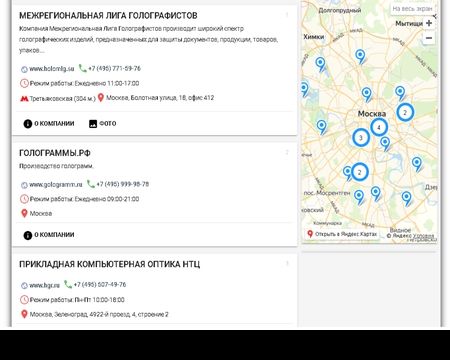Click info icon in ГОЛОГРАММЫ.РФ card
This screenshot has height=360, width=450.
pyautogui.click(x=27, y=235)
